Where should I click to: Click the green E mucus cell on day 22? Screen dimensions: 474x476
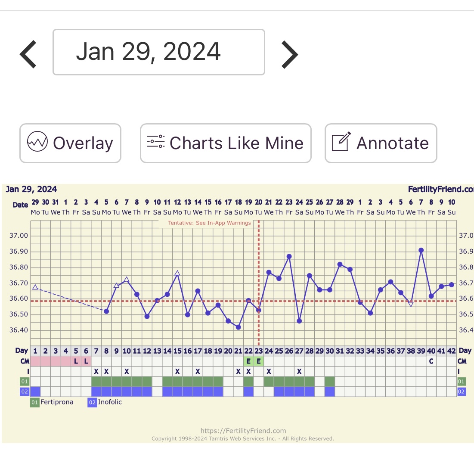248,361
